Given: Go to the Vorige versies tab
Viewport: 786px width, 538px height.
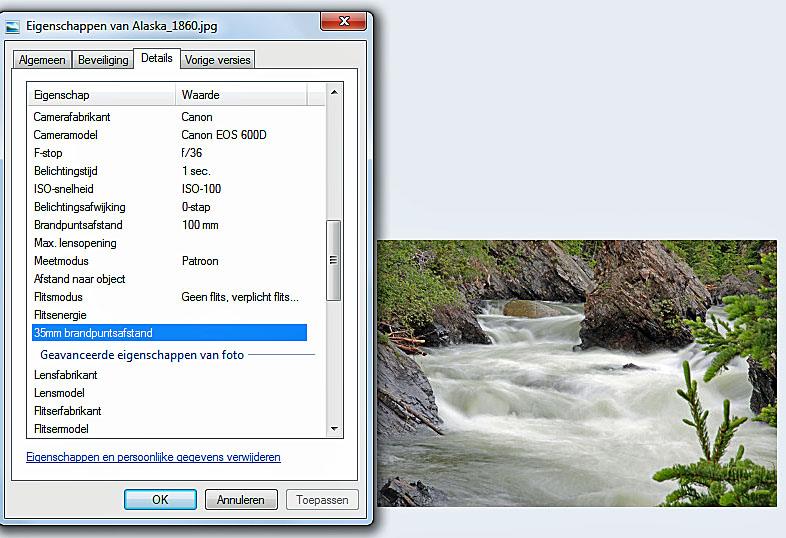Looking at the screenshot, I should click(218, 60).
